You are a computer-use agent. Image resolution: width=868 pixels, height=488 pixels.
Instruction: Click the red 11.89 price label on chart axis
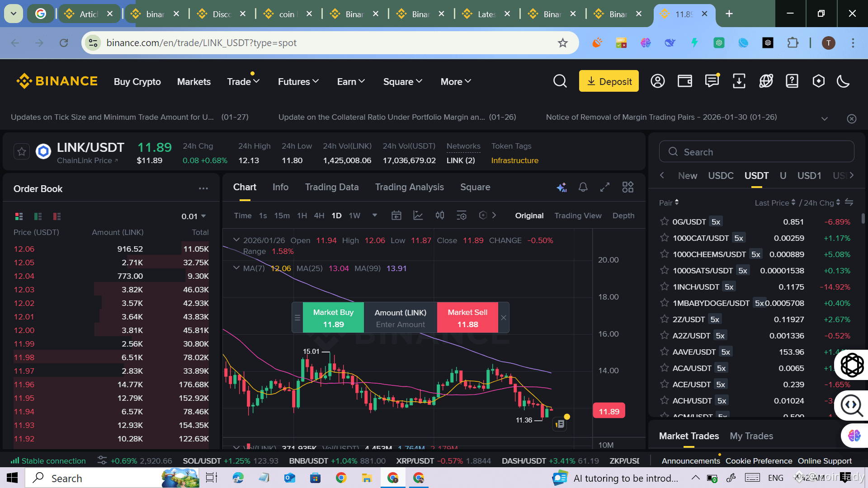tap(609, 411)
